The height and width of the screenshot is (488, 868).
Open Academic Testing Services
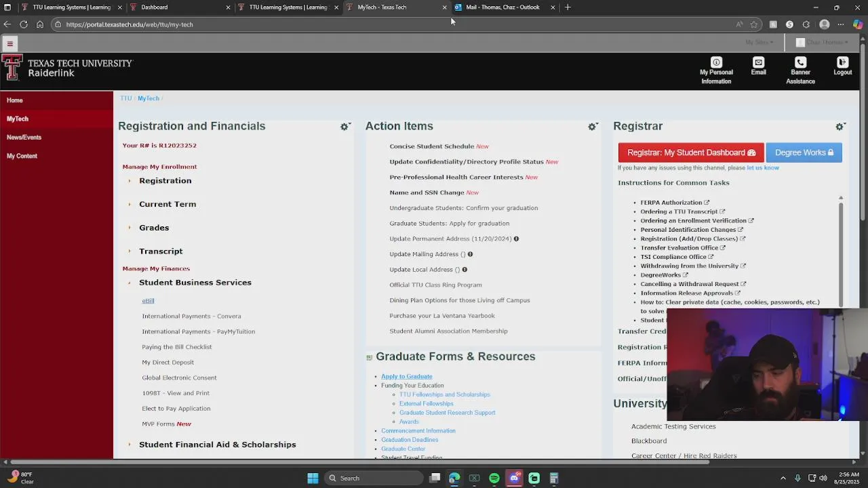tap(673, 427)
